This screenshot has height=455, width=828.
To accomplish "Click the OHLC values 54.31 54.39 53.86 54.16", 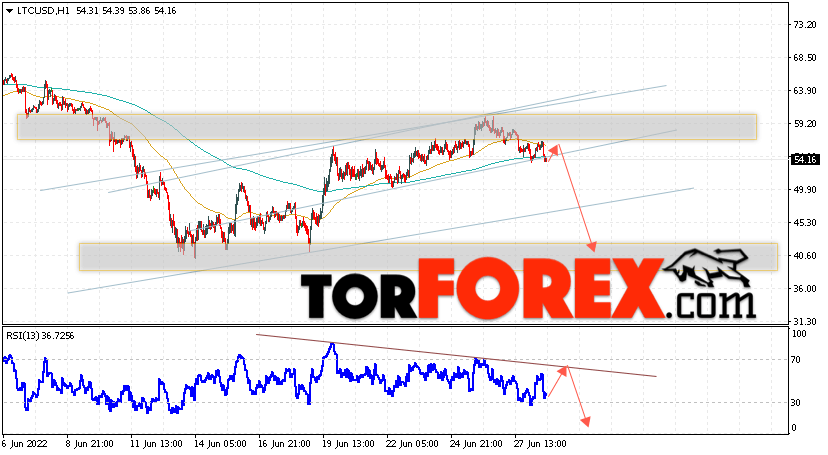I will [126, 11].
